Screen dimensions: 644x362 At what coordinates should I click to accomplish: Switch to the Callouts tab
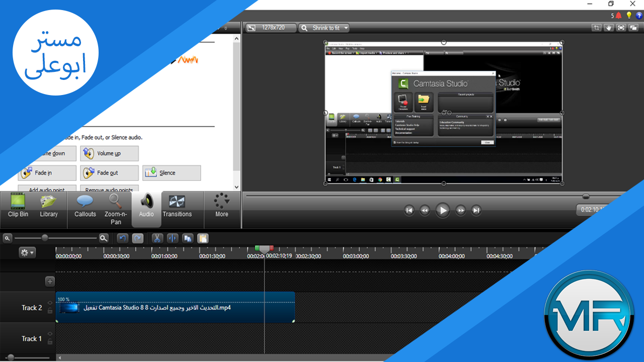point(85,206)
